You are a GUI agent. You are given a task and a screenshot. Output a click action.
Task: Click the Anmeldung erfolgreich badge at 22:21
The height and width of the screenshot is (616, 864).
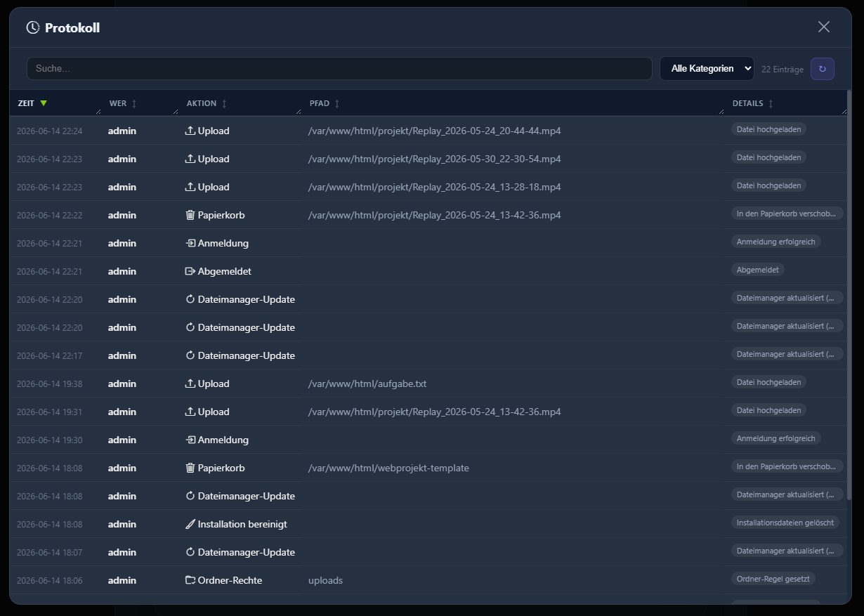pos(776,242)
